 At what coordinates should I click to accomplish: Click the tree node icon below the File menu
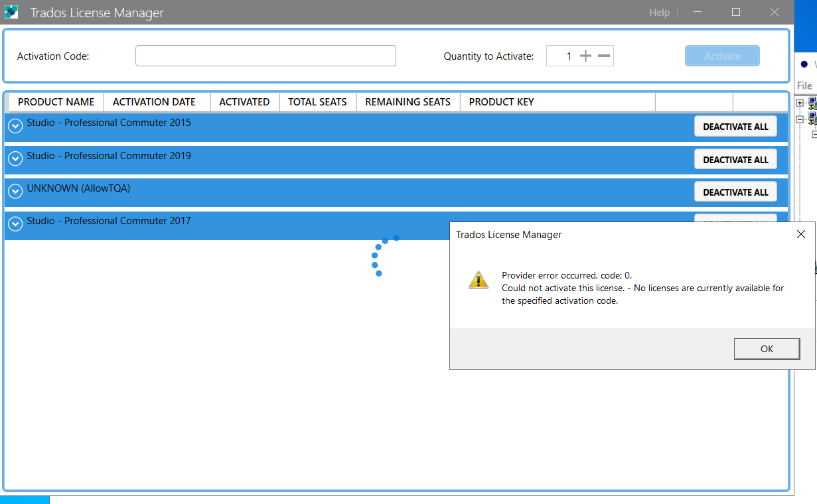811,103
